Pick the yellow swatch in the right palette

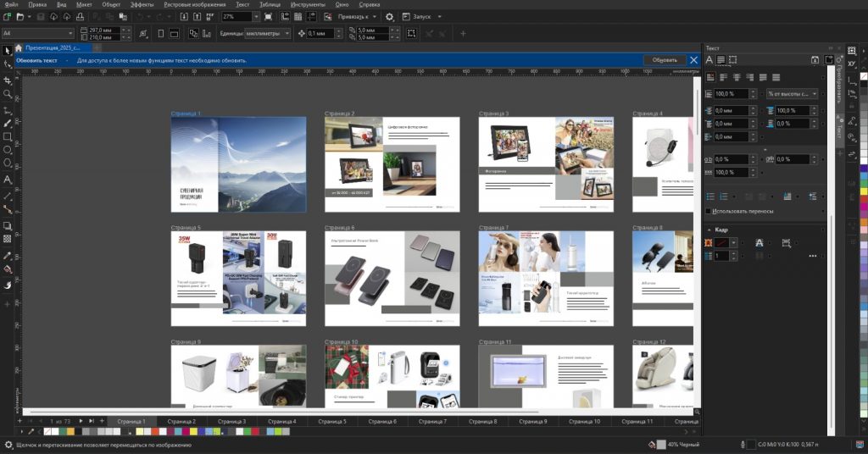864,191
